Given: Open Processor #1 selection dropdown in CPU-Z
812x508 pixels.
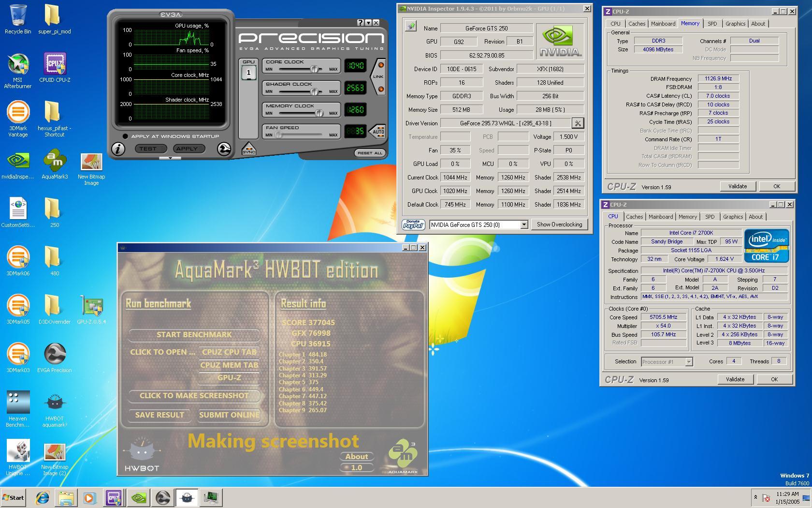Looking at the screenshot, I should point(689,362).
